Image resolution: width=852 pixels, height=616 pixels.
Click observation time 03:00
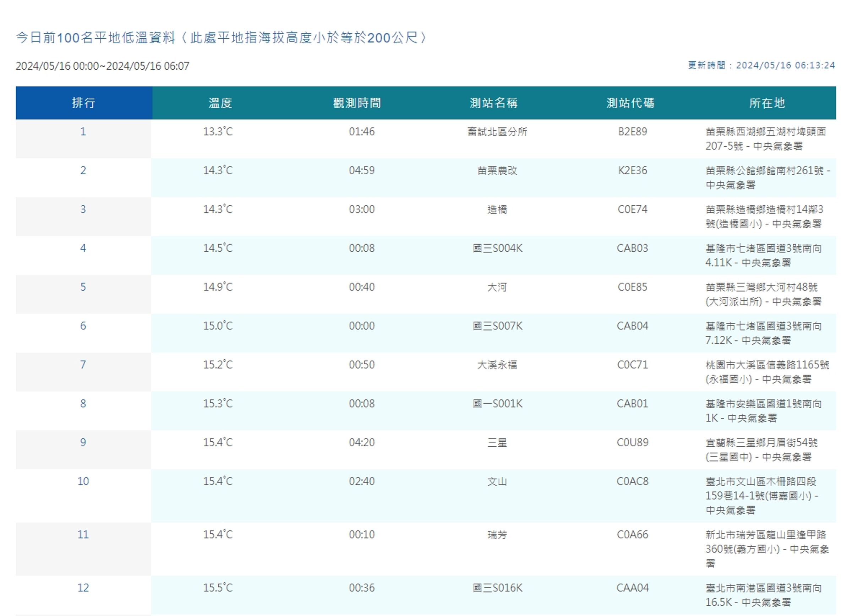point(362,209)
